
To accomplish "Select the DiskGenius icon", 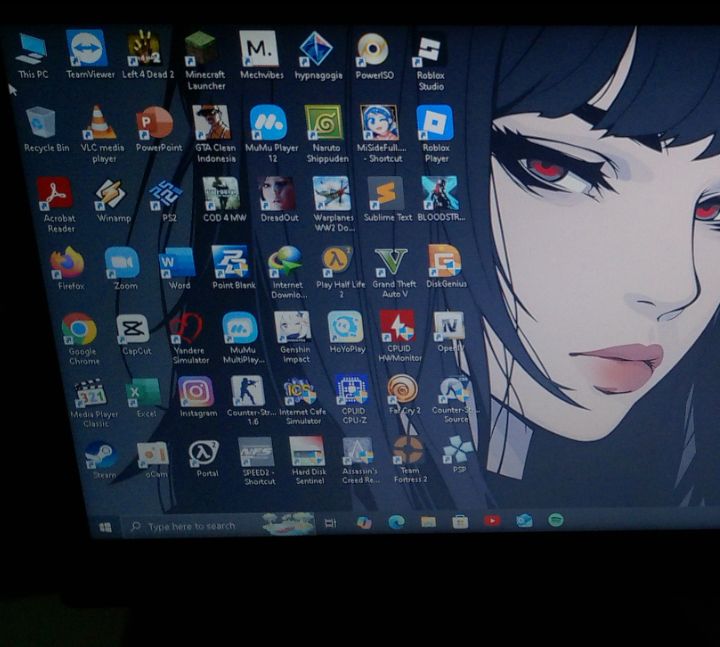I will [x=445, y=266].
